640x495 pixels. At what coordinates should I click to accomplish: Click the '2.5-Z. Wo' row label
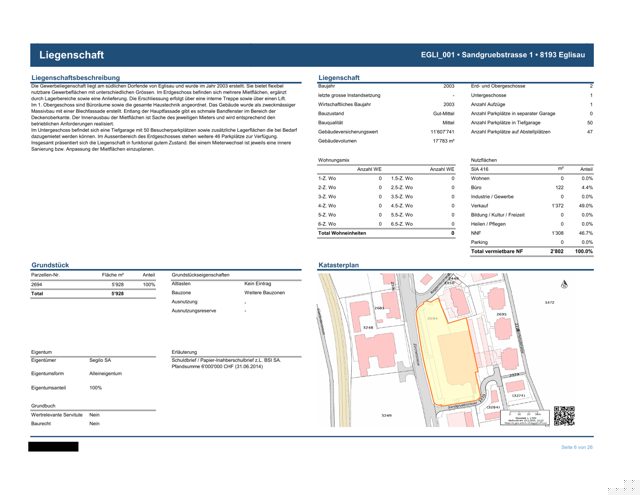coord(402,187)
